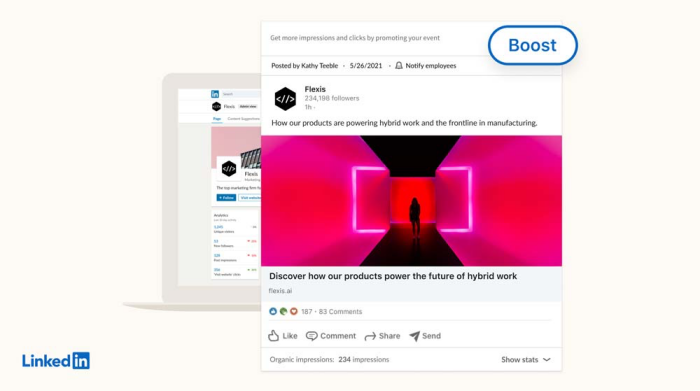700x391 pixels.
Task: Click the Boost button
Action: pos(533,45)
